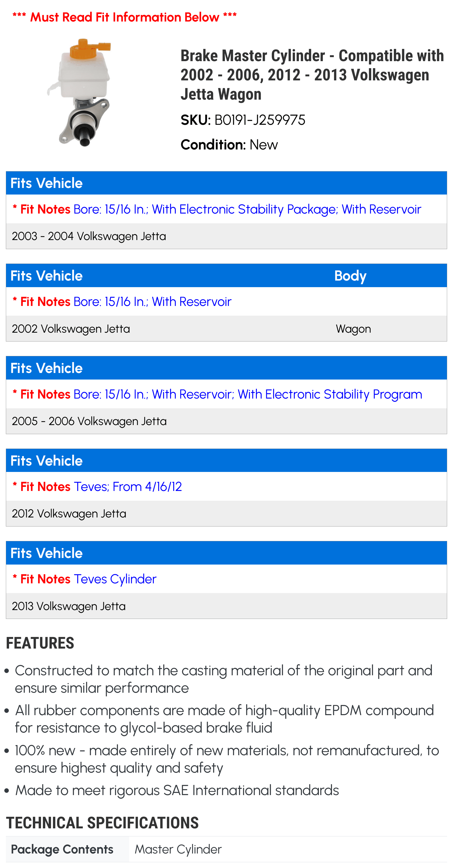Screen dimensions: 453x868
Task: Select the 2003 - 2004 Volkswagen Jetta row
Action: click(226, 236)
